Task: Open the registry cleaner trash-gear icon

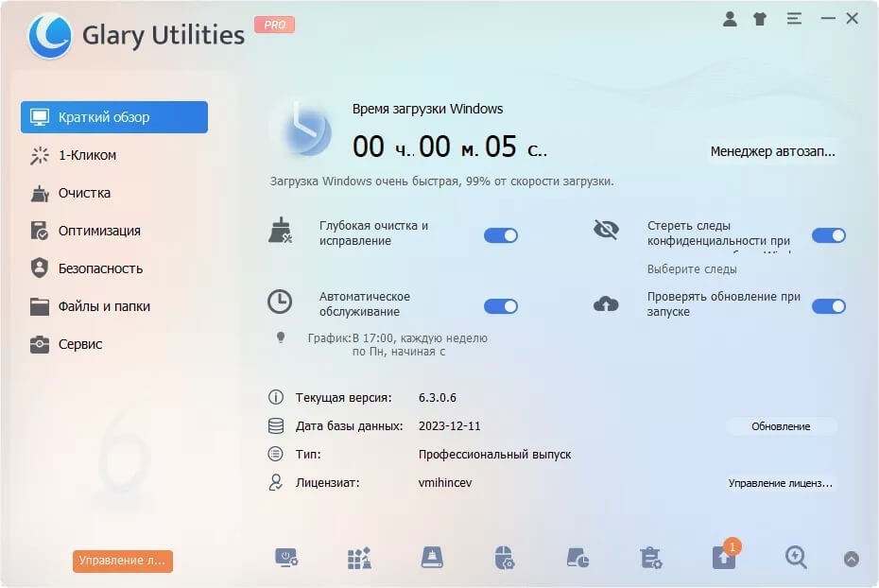Action: pos(650,559)
